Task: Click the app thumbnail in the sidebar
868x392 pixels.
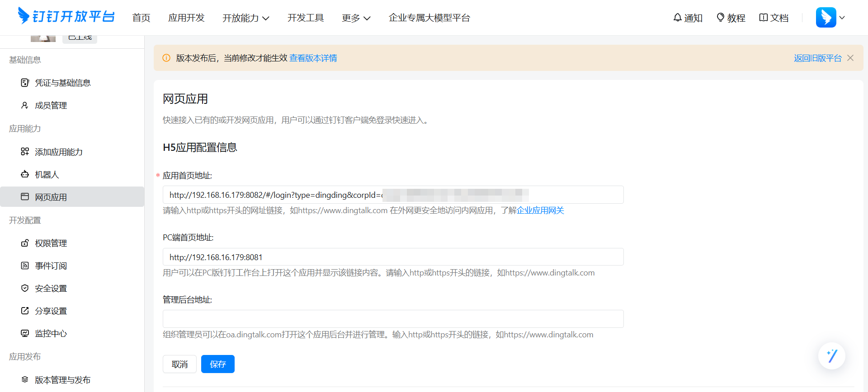Action: point(43,38)
